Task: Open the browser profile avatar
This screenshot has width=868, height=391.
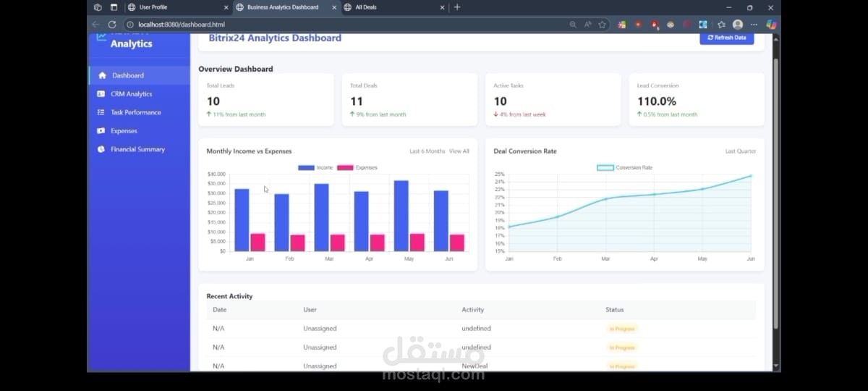Action: [x=737, y=25]
